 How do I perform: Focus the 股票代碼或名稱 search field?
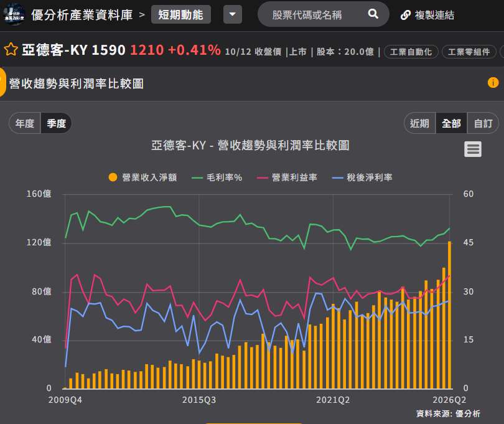coord(323,14)
